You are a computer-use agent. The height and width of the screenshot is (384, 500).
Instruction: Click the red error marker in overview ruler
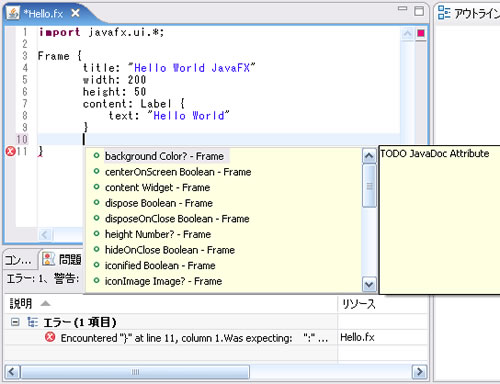pos(421,33)
